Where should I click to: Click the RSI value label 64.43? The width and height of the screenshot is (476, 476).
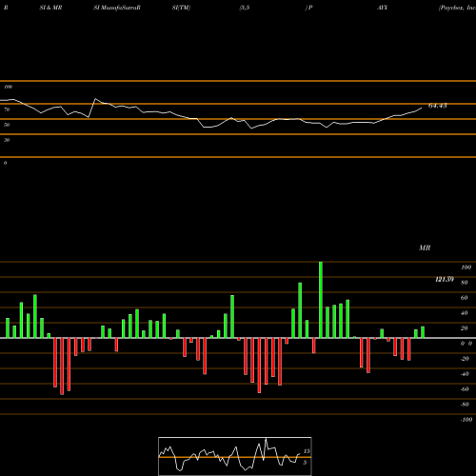click(x=438, y=106)
